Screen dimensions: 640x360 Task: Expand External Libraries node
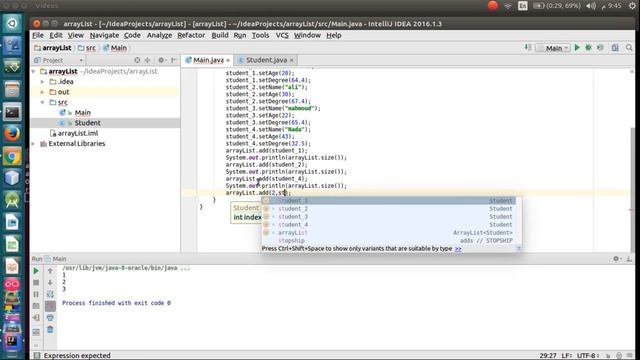pos(34,144)
